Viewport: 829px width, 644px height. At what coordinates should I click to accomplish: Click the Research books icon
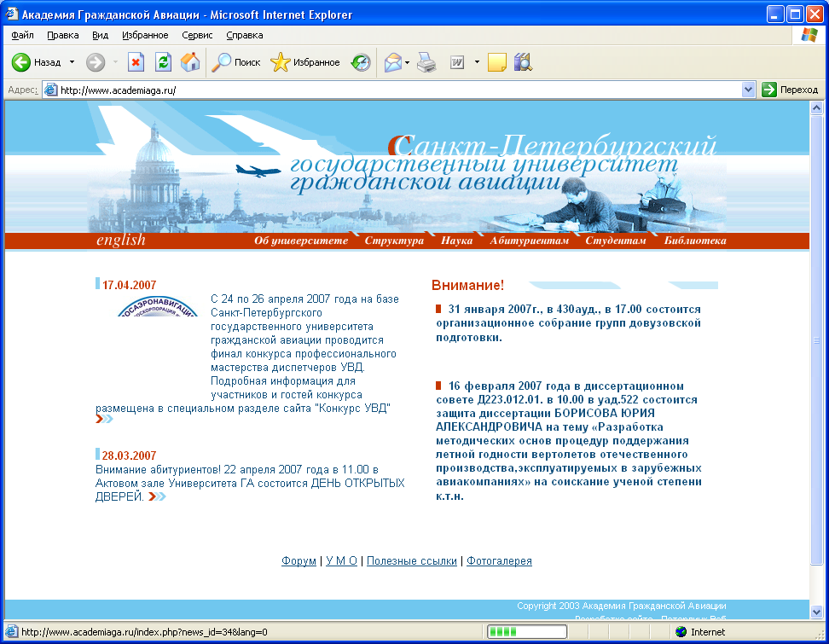523,62
